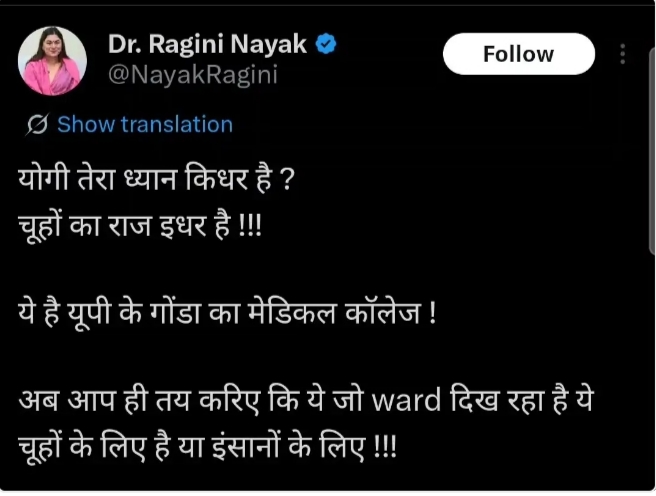Open the three-dot more options menu
Viewport: 656px width, 496px height.
pos(623,54)
